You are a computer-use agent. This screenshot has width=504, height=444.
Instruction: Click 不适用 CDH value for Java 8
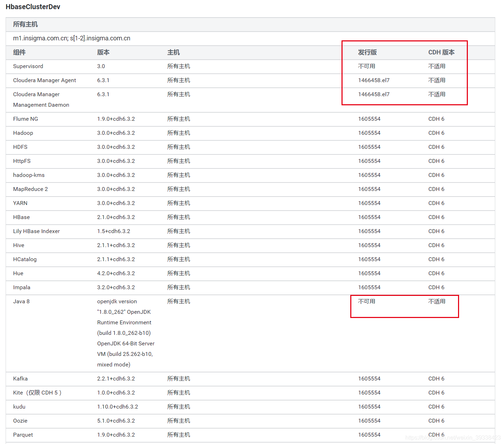(437, 301)
